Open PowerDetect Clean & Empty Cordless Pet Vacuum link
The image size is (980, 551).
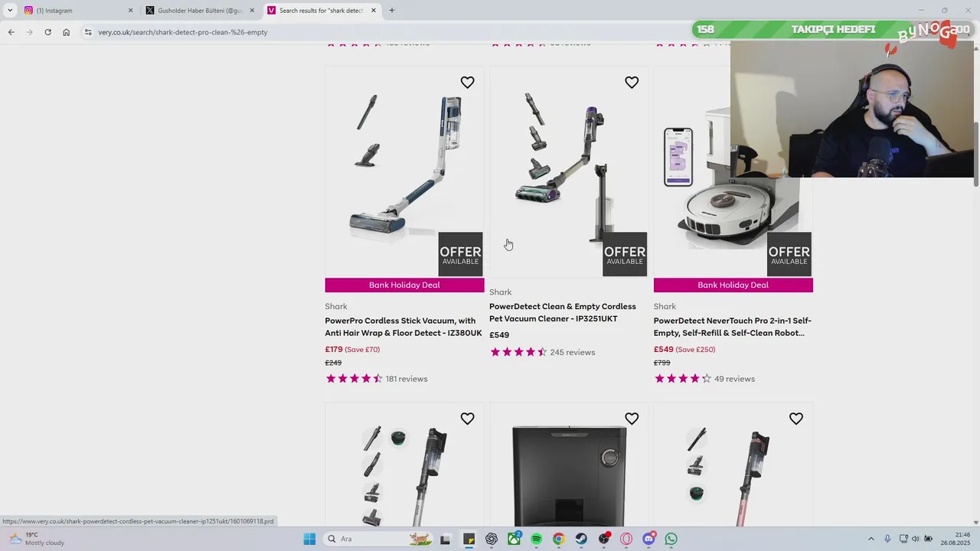[x=563, y=312]
